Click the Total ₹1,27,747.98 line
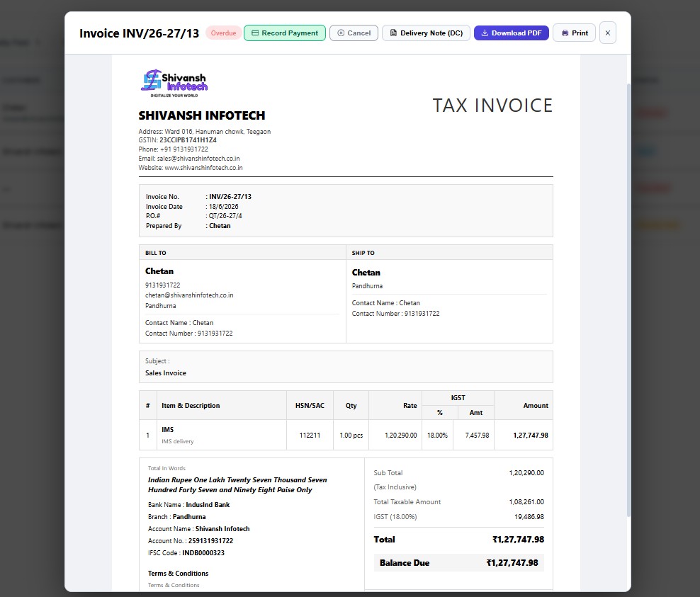This screenshot has height=597, width=700. (x=459, y=540)
